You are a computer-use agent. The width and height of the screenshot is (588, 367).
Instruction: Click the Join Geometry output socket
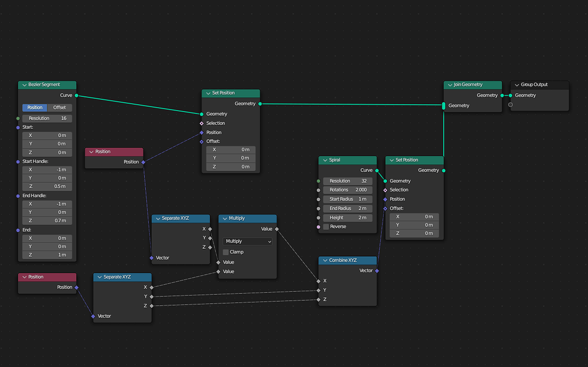pyautogui.click(x=502, y=95)
